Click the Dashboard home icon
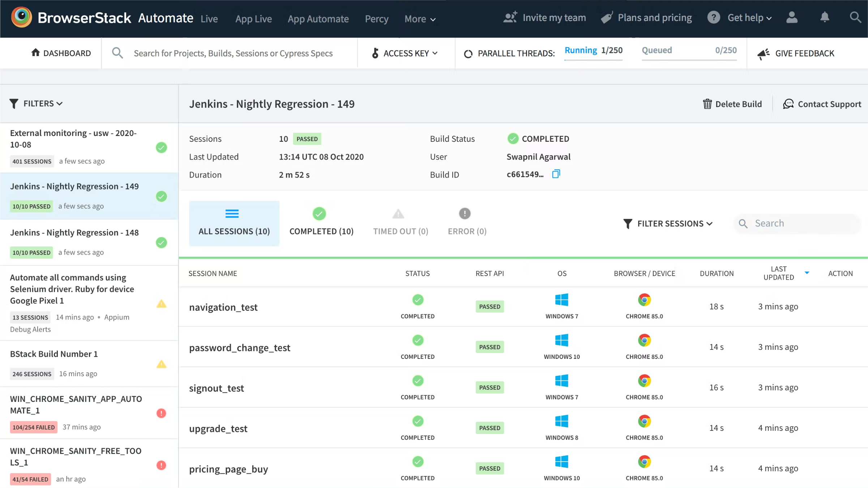 tap(35, 52)
